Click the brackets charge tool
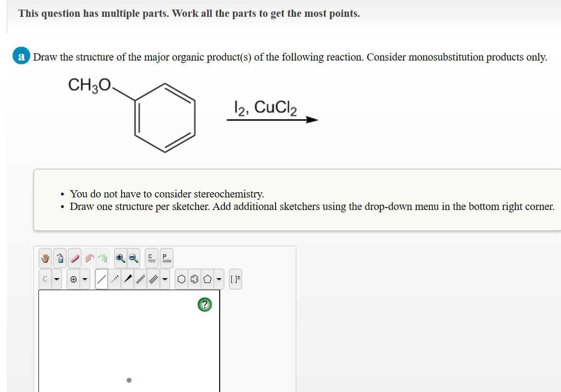 (x=236, y=279)
